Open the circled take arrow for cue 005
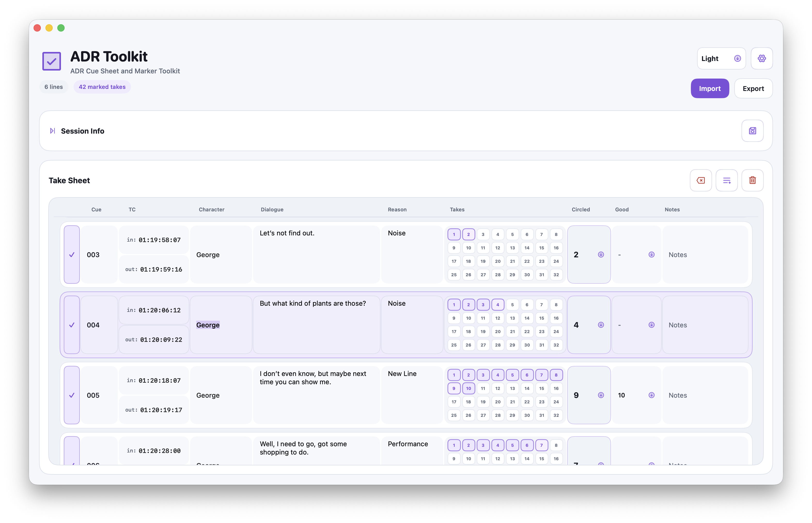Screen dimensions: 812x523 tap(601, 395)
